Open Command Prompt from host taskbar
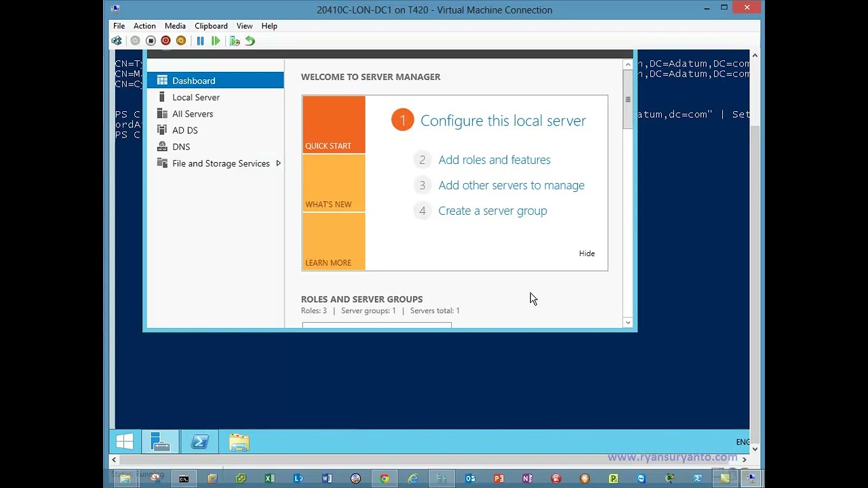 (184, 479)
